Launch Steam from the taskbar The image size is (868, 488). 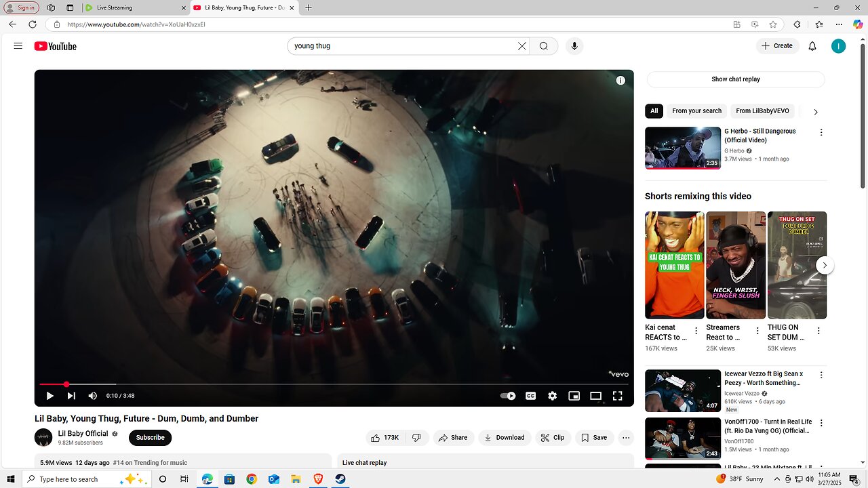340,479
